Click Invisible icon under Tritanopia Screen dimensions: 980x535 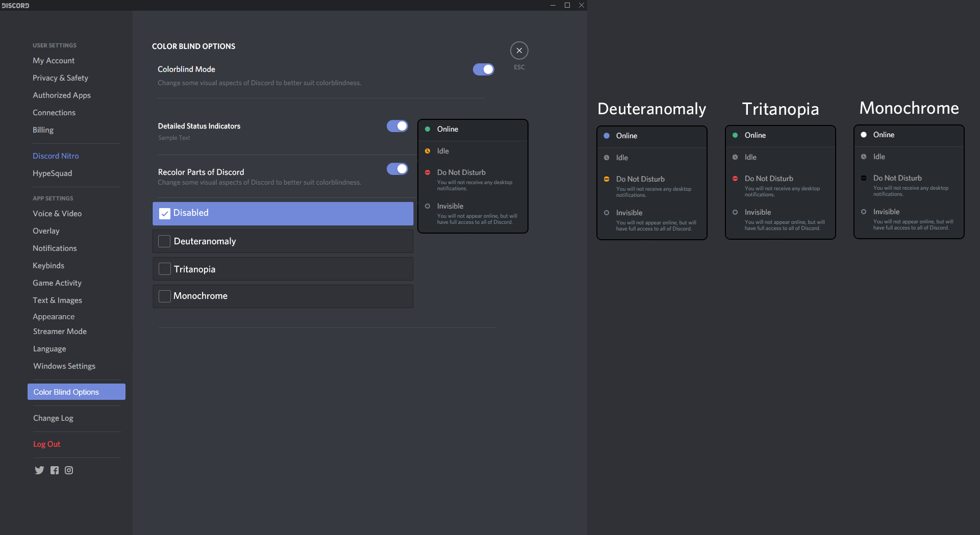(x=735, y=212)
